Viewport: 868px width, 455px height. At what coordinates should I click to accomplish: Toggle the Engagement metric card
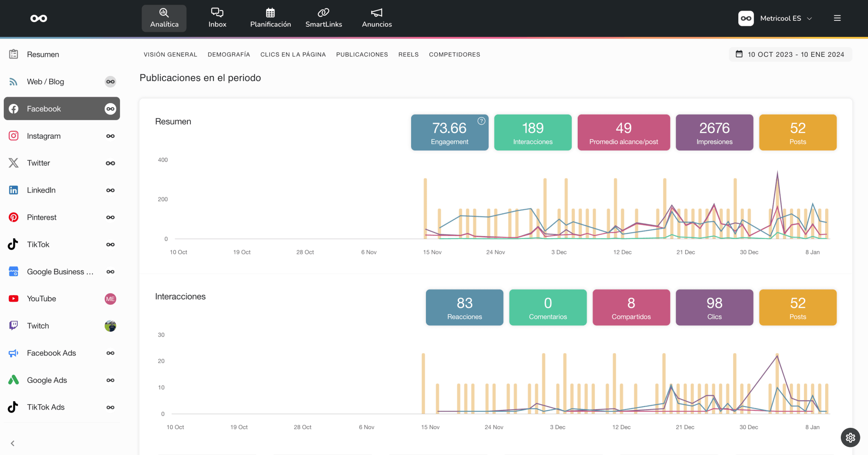click(x=449, y=133)
